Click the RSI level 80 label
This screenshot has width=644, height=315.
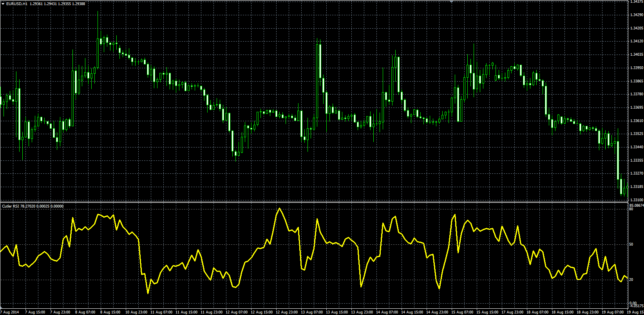pyautogui.click(x=631, y=209)
